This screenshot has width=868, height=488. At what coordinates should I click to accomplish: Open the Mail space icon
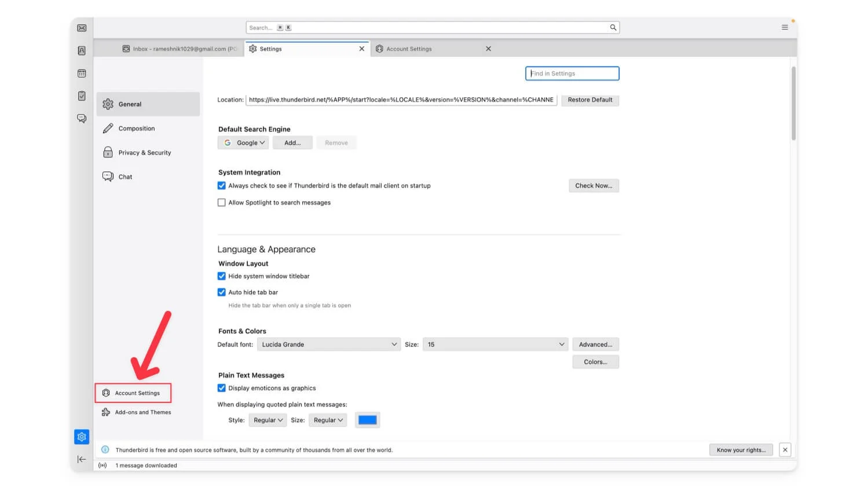(82, 28)
